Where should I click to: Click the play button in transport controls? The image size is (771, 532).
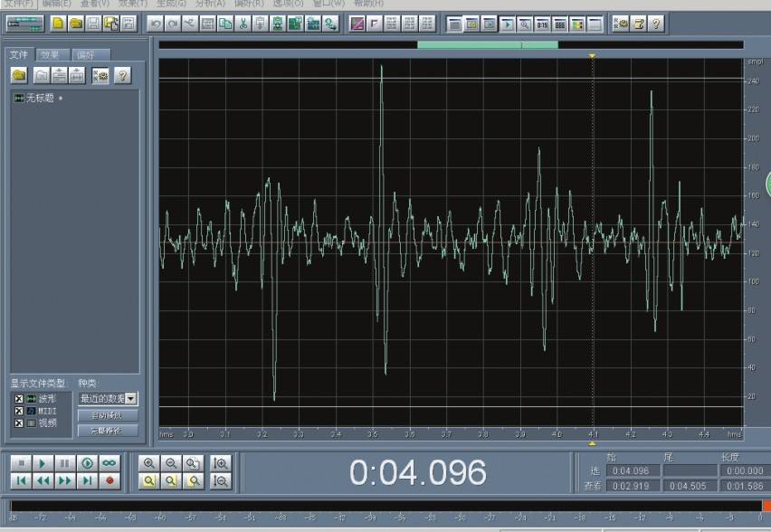42,462
